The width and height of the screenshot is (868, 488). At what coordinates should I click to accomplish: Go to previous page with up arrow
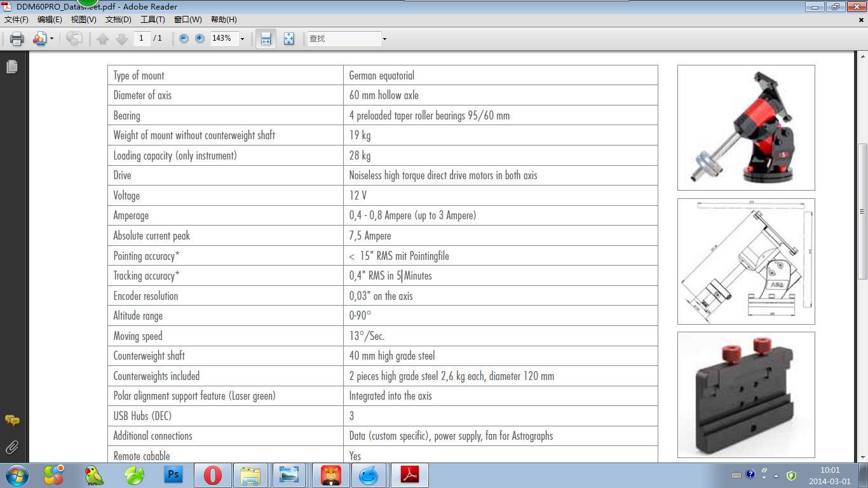[x=103, y=39]
